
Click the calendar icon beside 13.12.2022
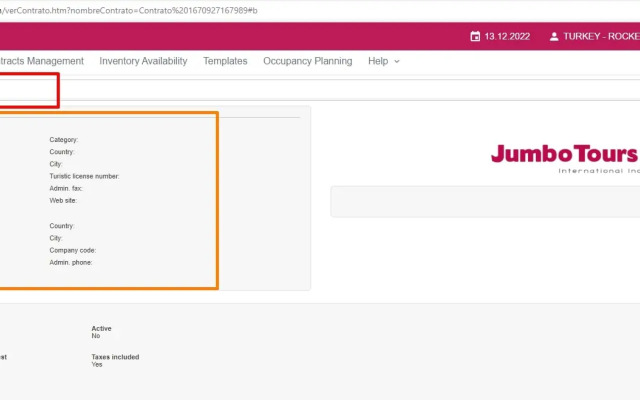tap(475, 37)
